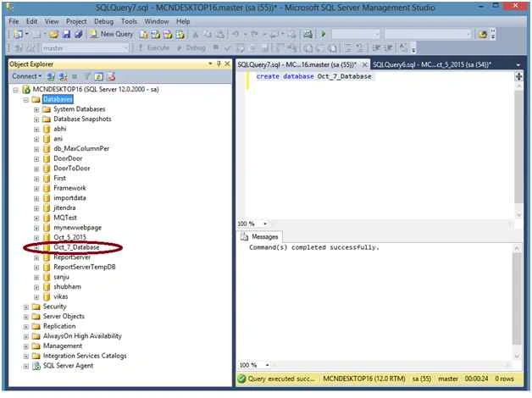Viewport: 532px width, 398px height.
Task: Select the Messages results tab
Action: pyautogui.click(x=259, y=237)
